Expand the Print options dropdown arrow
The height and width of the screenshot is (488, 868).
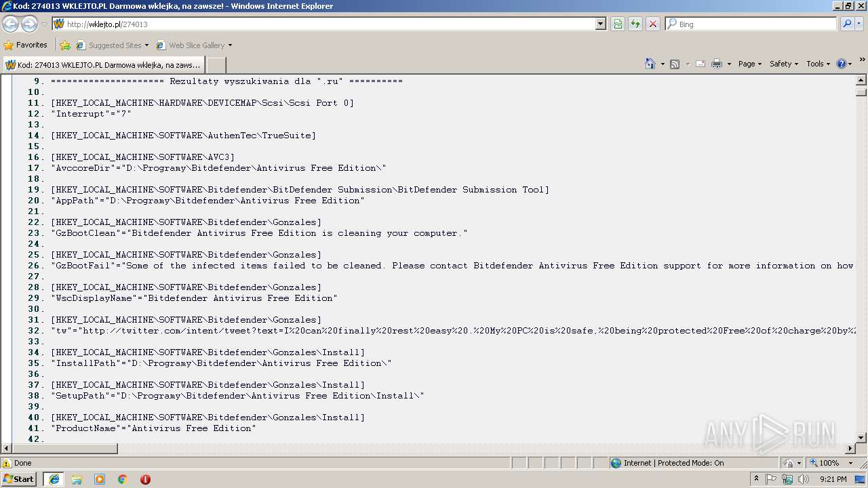pyautogui.click(x=729, y=64)
